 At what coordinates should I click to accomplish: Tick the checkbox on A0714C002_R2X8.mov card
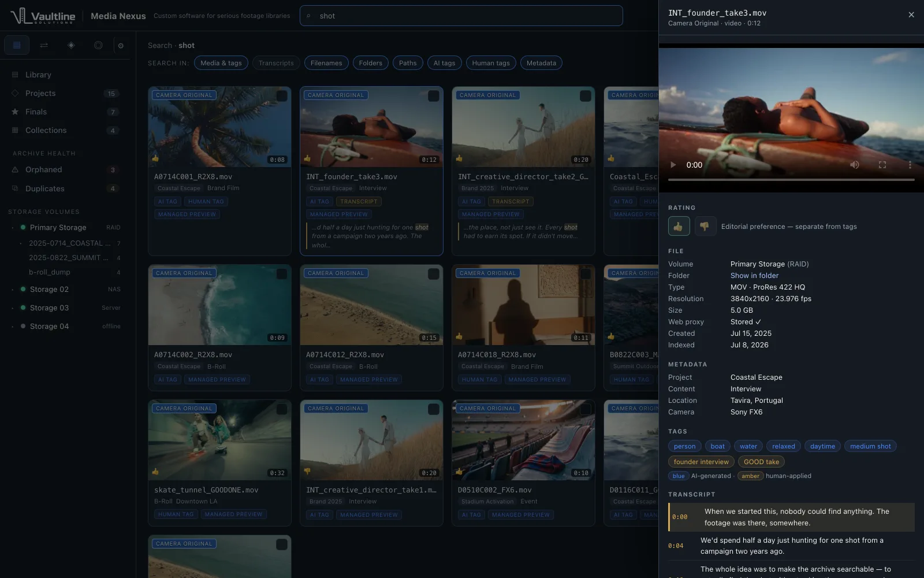(x=281, y=274)
